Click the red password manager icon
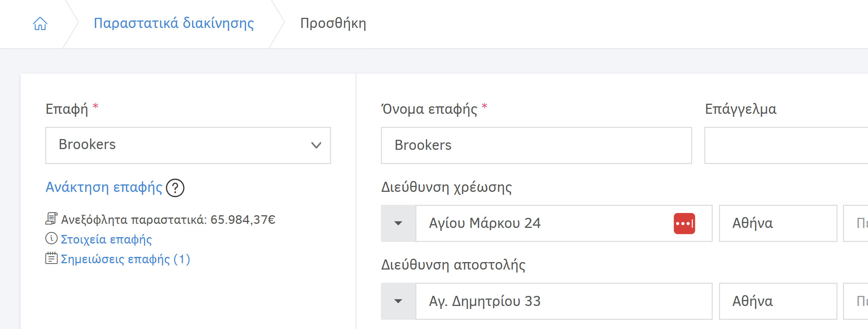This screenshot has height=329, width=868. tap(684, 223)
